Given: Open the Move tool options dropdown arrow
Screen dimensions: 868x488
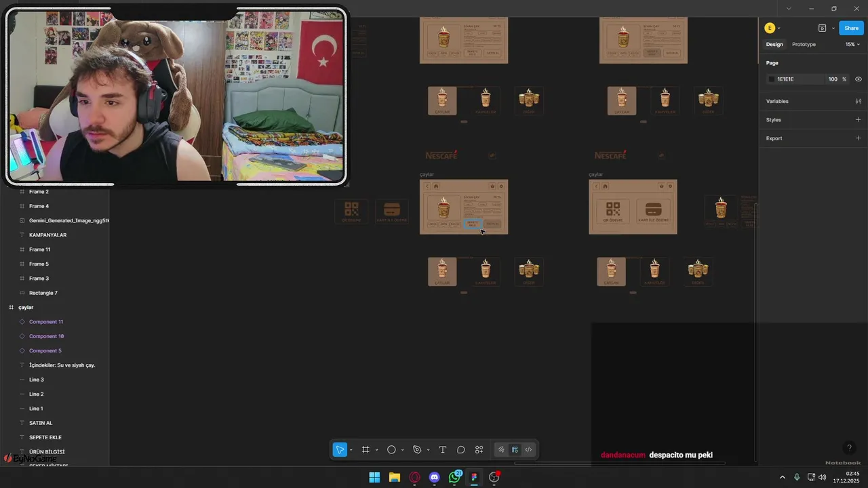Looking at the screenshot, I should click(351, 450).
